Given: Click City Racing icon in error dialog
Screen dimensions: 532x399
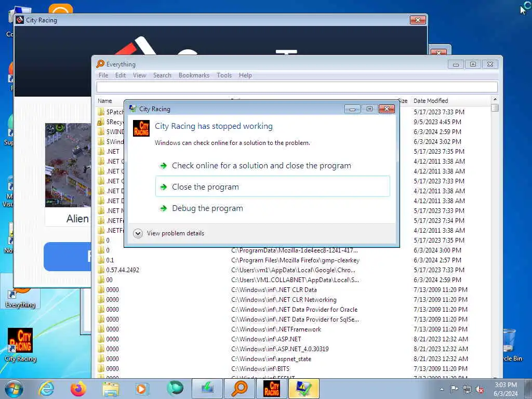Looking at the screenshot, I should pos(141,128).
